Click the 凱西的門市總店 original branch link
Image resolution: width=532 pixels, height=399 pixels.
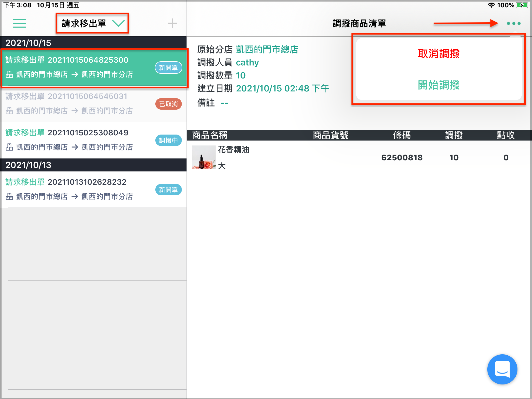[267, 49]
